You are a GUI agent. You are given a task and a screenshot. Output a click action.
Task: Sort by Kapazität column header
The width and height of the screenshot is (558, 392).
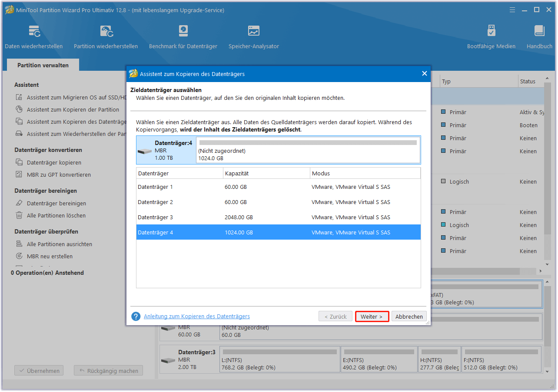tap(266, 173)
